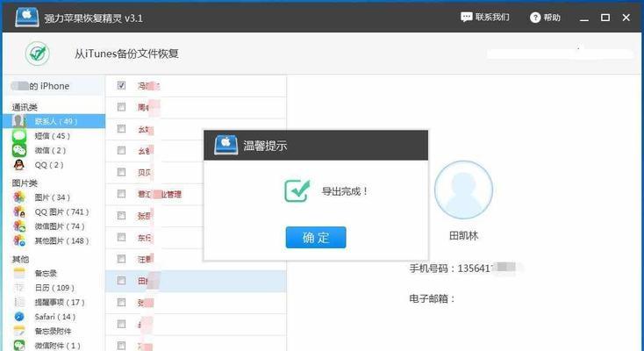Click the 田凯林 avatar picture

click(463, 190)
